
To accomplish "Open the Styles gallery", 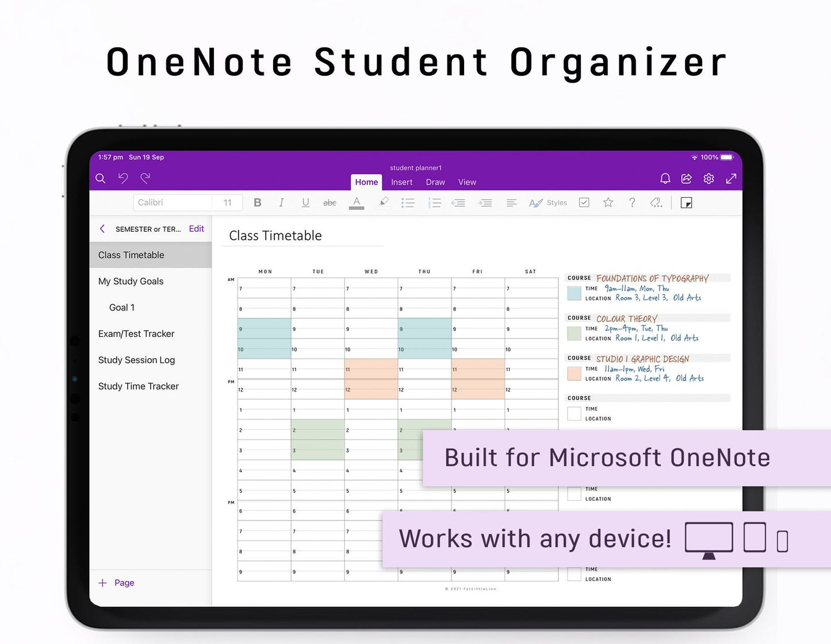I will click(x=548, y=202).
